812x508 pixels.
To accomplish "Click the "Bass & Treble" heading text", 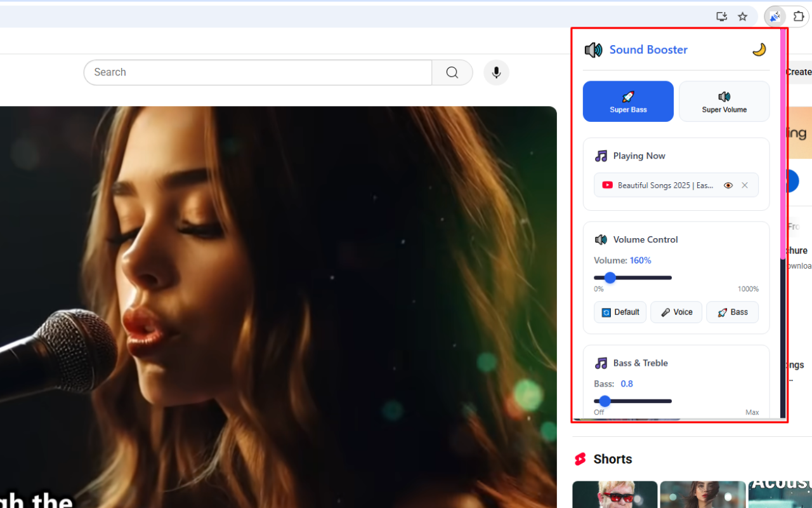I will pos(641,363).
